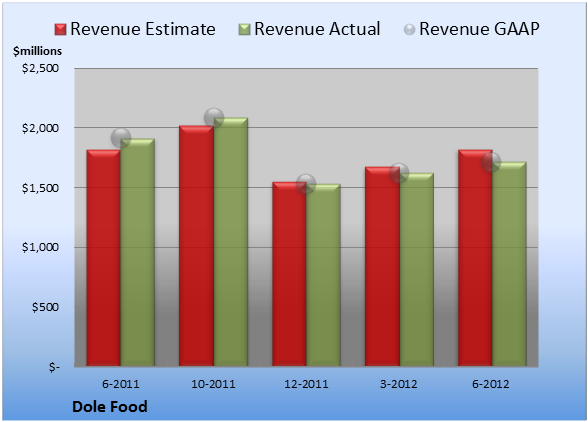Select the red estimate bar for 6-2011
Viewport: 588px width, 422px height.
pyautogui.click(x=104, y=258)
